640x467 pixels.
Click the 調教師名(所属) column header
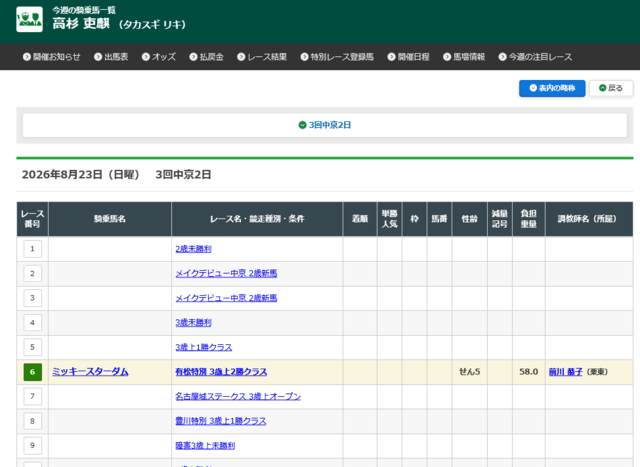(589, 219)
